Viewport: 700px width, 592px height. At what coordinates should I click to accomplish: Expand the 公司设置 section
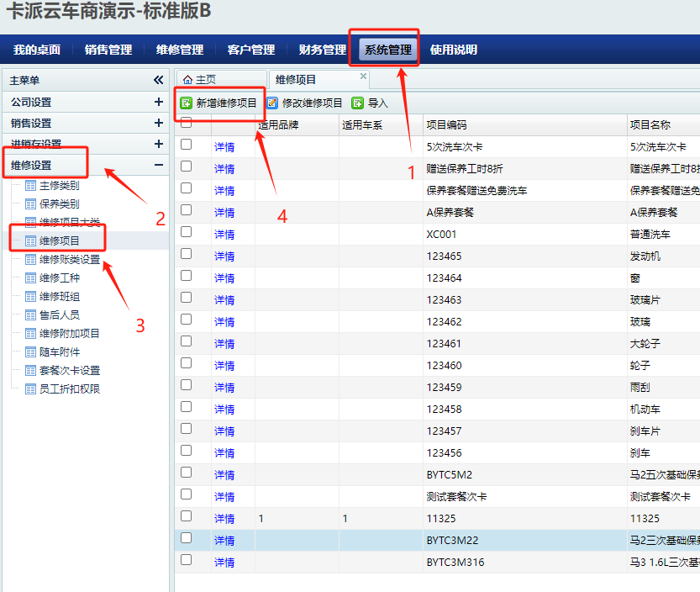[159, 102]
